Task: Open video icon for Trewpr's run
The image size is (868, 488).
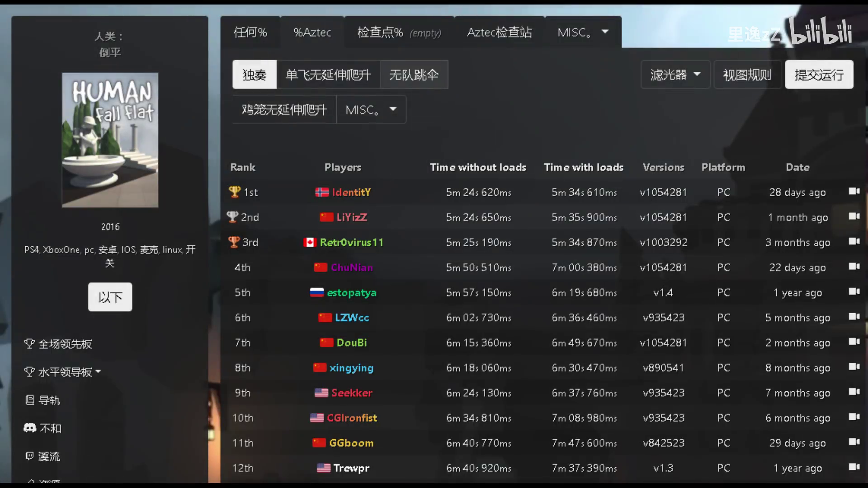Action: point(854,467)
